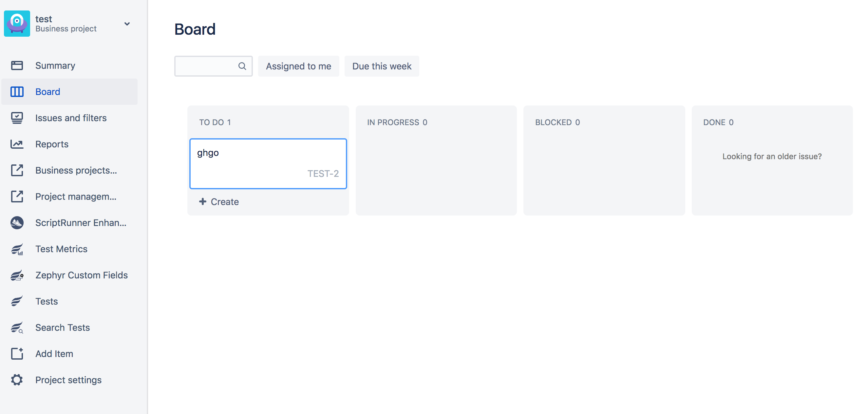Click inside the board search input field
Image resolution: width=868 pixels, height=414 pixels.
pyautogui.click(x=209, y=66)
